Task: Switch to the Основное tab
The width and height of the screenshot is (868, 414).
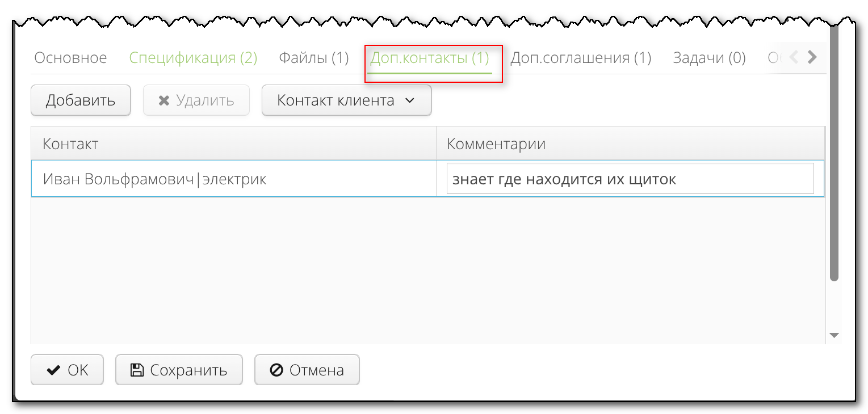Action: (70, 57)
